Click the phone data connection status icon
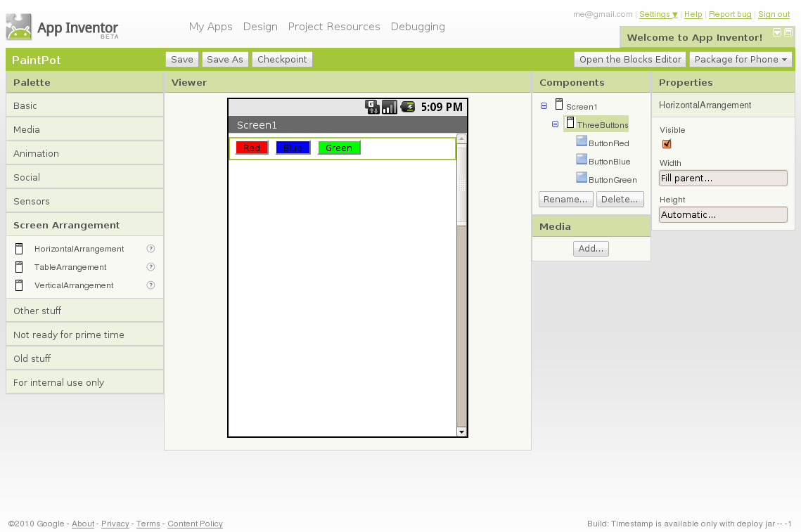 point(372,107)
